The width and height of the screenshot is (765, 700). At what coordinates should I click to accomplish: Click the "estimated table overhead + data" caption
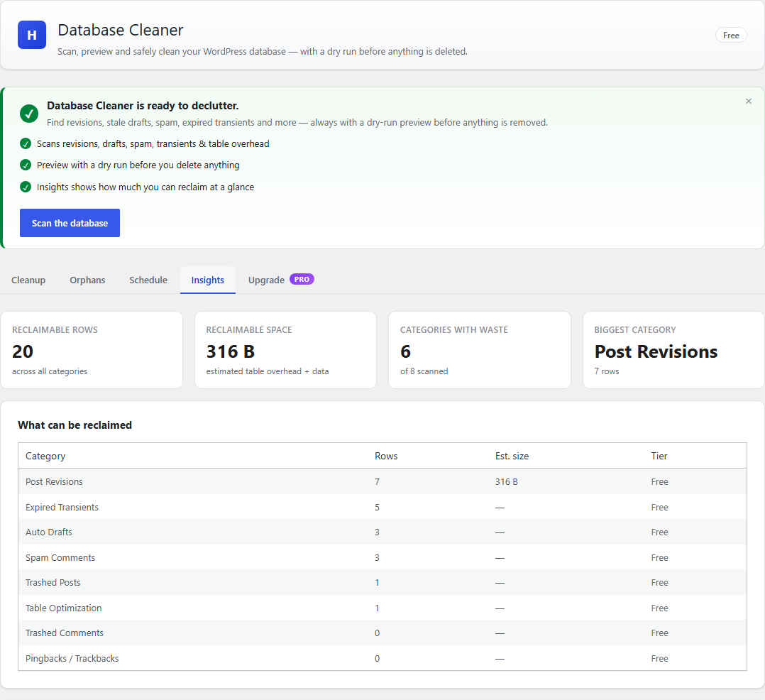click(268, 371)
